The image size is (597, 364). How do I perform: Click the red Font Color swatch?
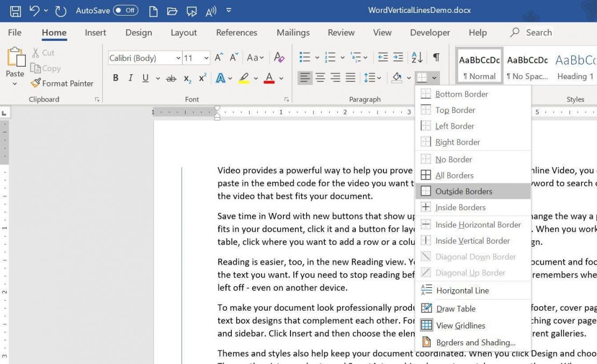[268, 78]
